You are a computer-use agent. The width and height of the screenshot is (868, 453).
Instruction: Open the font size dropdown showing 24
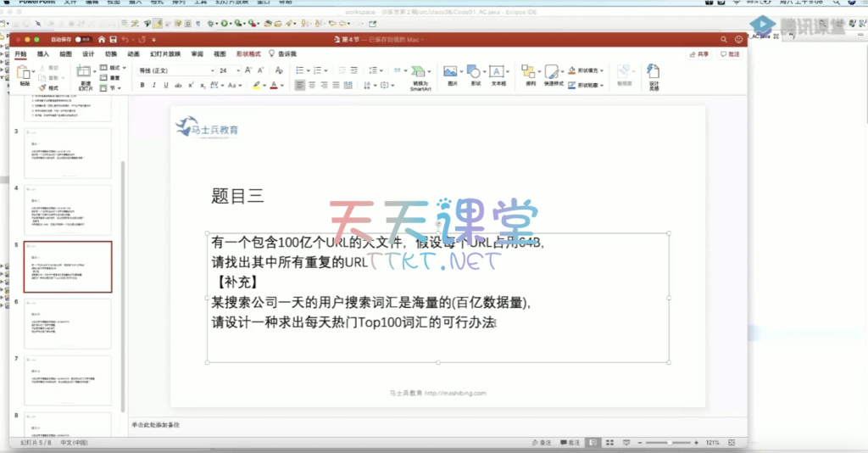pos(229,70)
